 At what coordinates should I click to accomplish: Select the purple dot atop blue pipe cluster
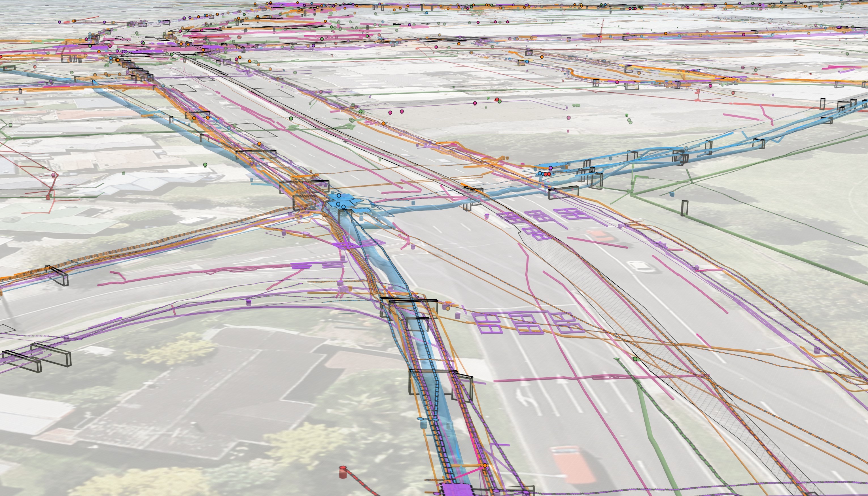[x=550, y=168]
